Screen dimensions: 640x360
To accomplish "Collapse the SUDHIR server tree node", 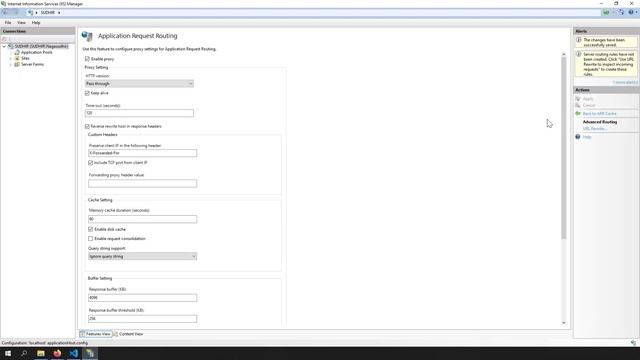I will (x=4, y=46).
